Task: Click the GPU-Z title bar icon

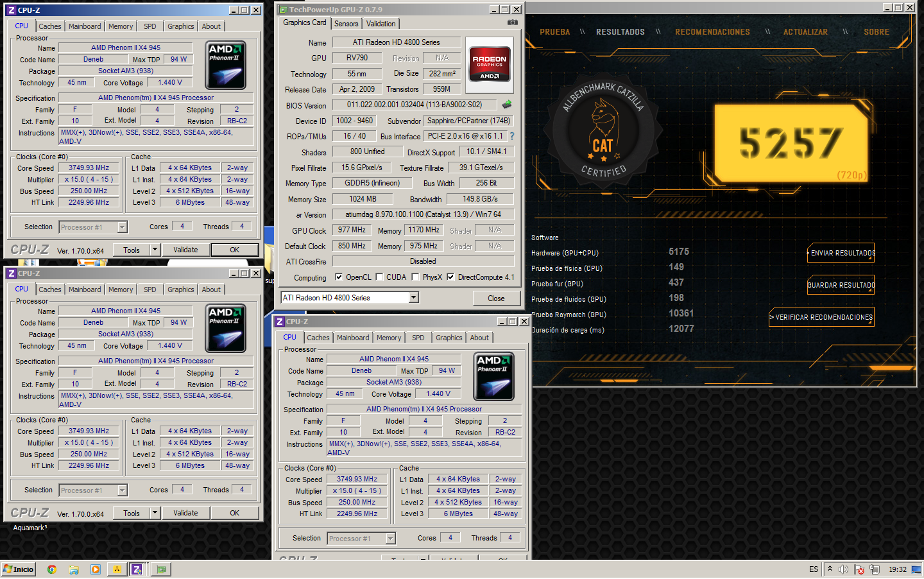Action: tap(282, 9)
